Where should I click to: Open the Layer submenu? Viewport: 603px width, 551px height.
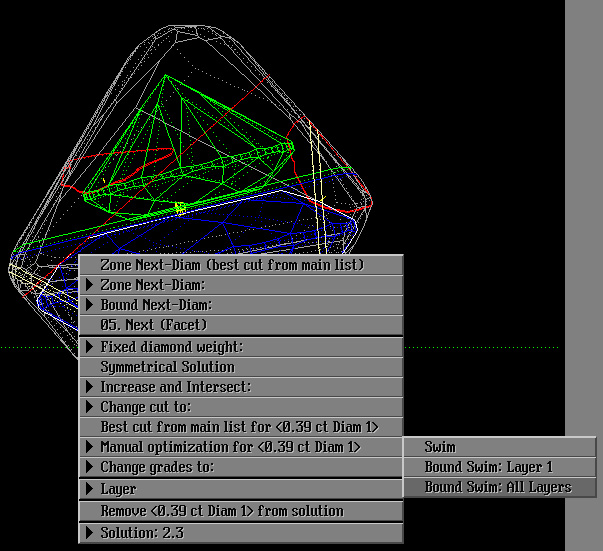tap(240, 489)
